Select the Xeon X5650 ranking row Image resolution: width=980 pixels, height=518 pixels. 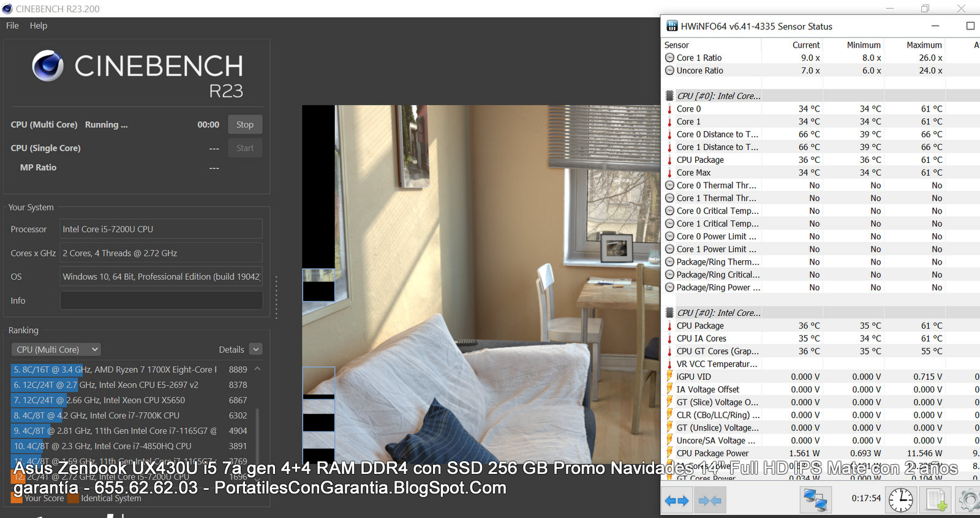129,400
